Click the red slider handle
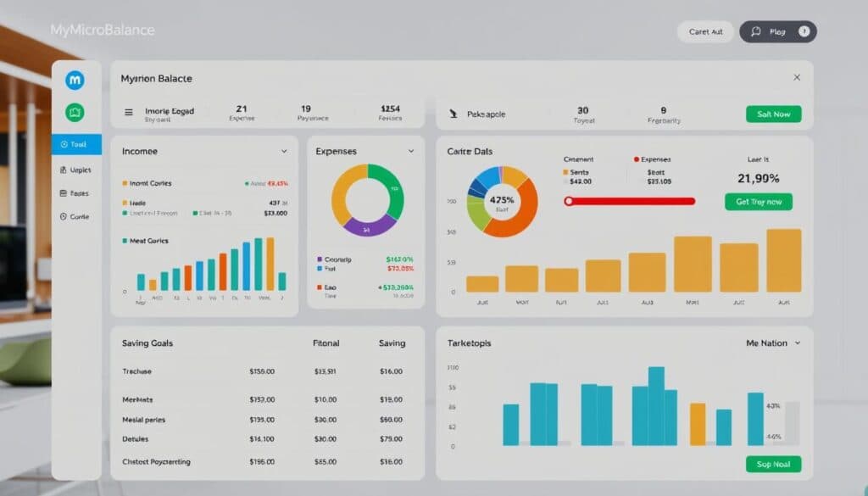 (x=569, y=202)
